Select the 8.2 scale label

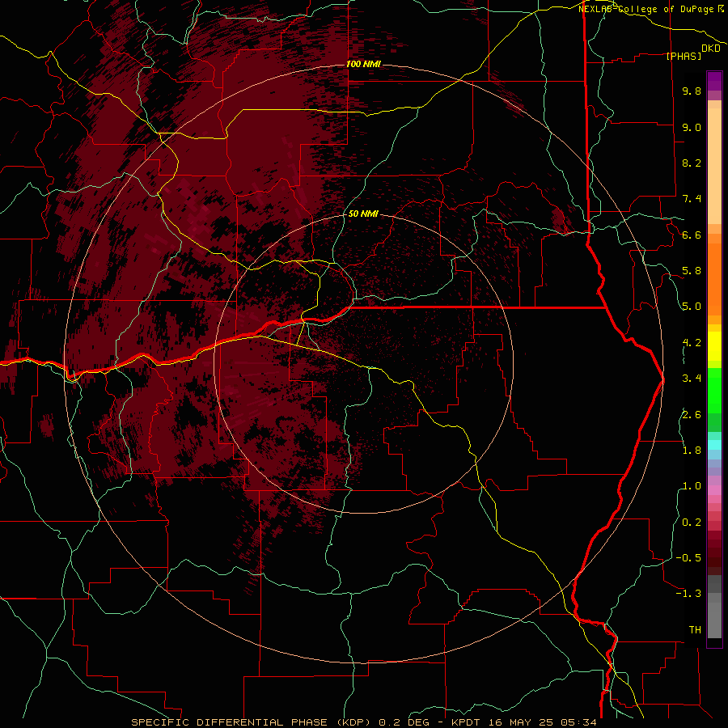click(x=692, y=163)
